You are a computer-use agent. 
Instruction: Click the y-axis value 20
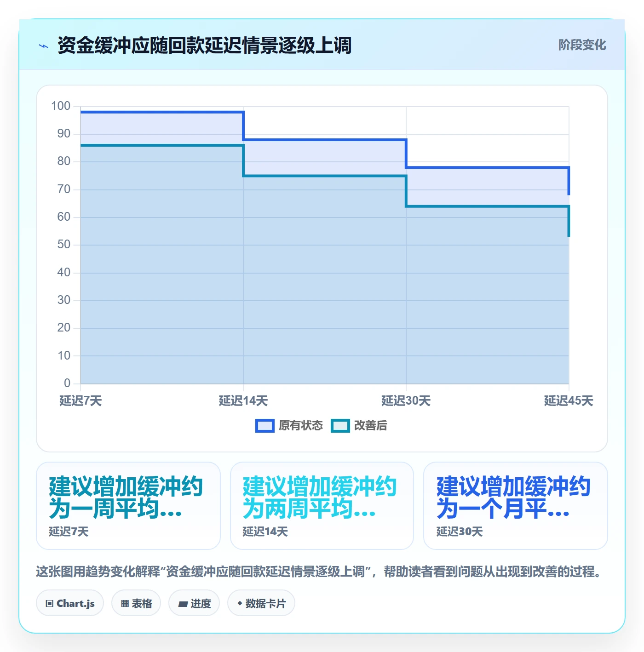64,328
